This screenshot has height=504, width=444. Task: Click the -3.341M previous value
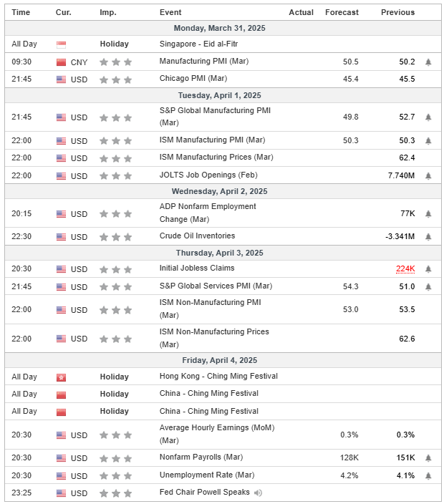tap(400, 236)
